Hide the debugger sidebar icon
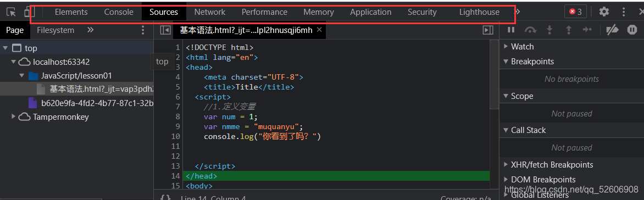Image resolution: width=644 pixels, height=200 pixels. coord(487,30)
